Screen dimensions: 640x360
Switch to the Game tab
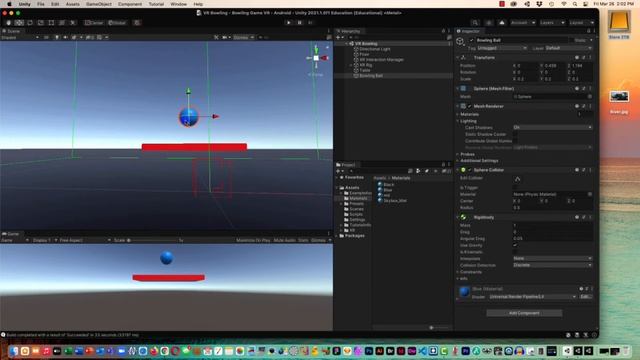click(11, 234)
